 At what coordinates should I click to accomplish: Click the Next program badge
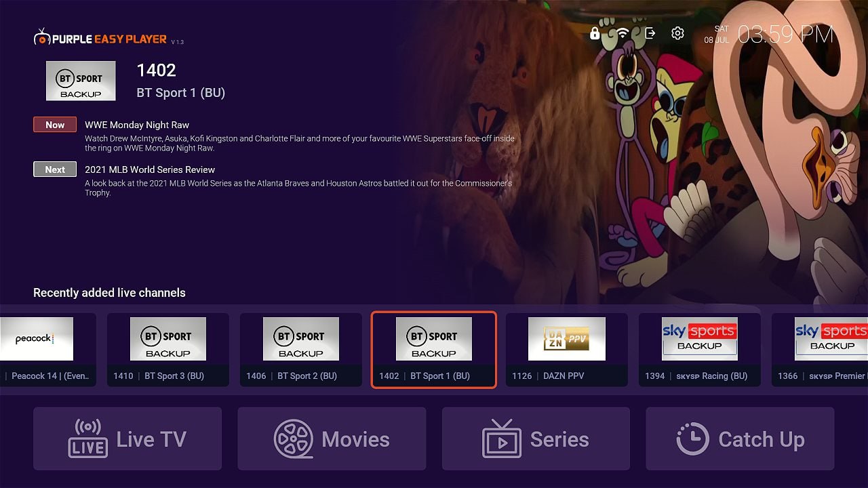[x=55, y=169]
